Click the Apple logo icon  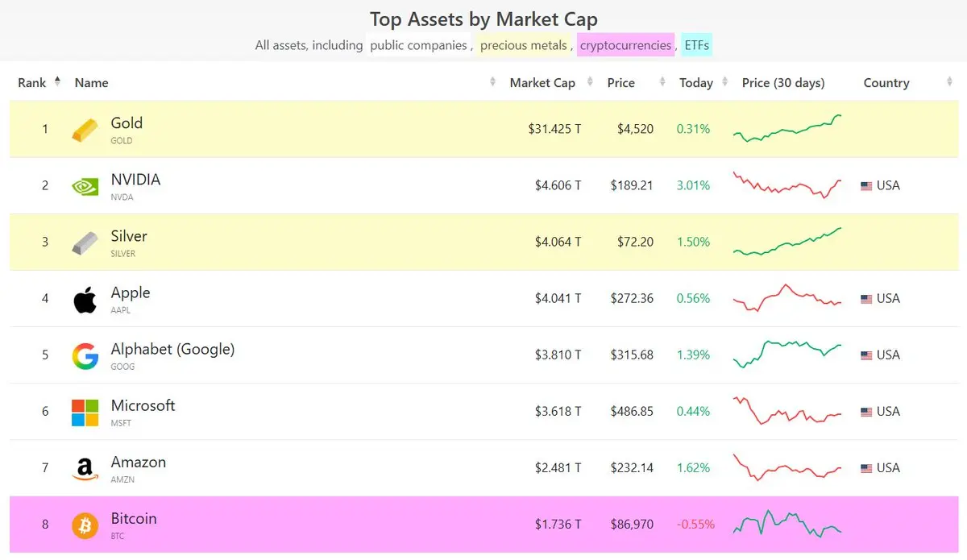point(85,299)
